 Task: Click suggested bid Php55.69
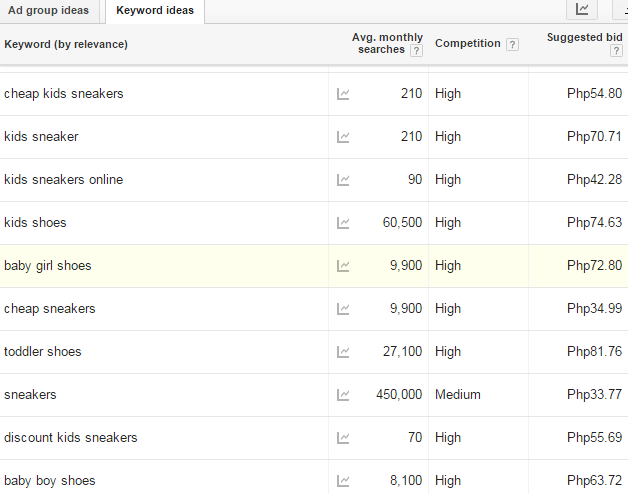pyautogui.click(x=594, y=438)
